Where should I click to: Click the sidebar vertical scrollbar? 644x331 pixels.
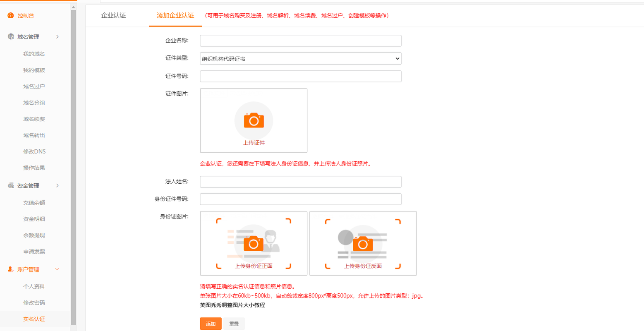point(73,168)
